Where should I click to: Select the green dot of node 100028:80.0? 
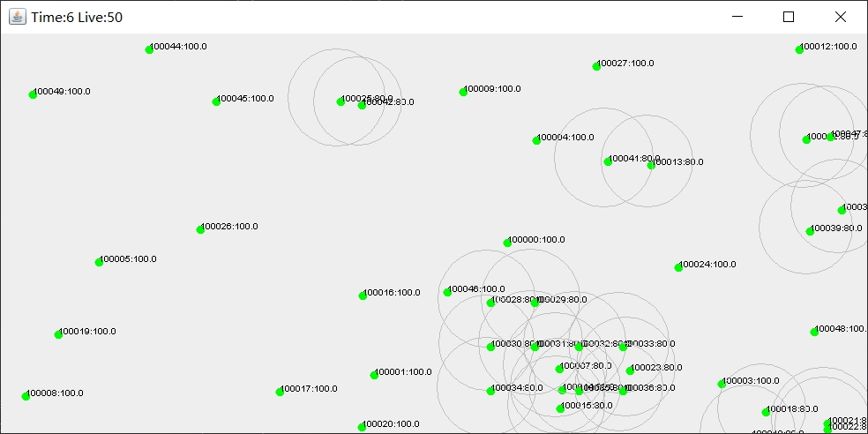coord(490,303)
